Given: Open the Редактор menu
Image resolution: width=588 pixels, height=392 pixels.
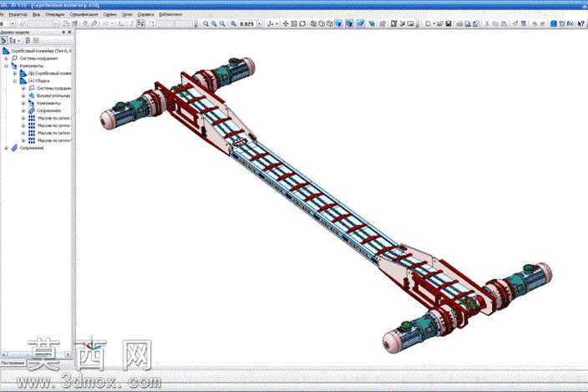Looking at the screenshot, I should point(18,14).
